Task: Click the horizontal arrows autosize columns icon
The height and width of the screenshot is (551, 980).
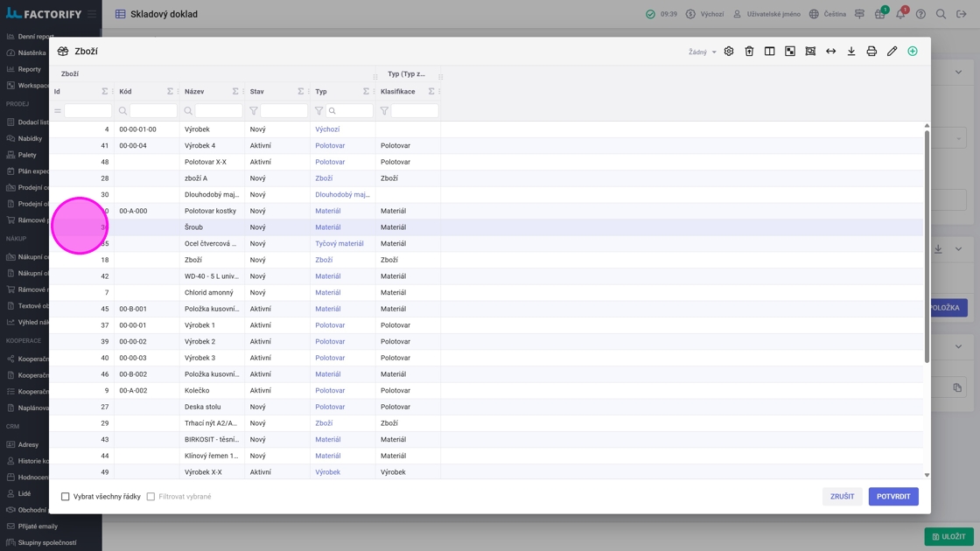Action: coord(830,52)
